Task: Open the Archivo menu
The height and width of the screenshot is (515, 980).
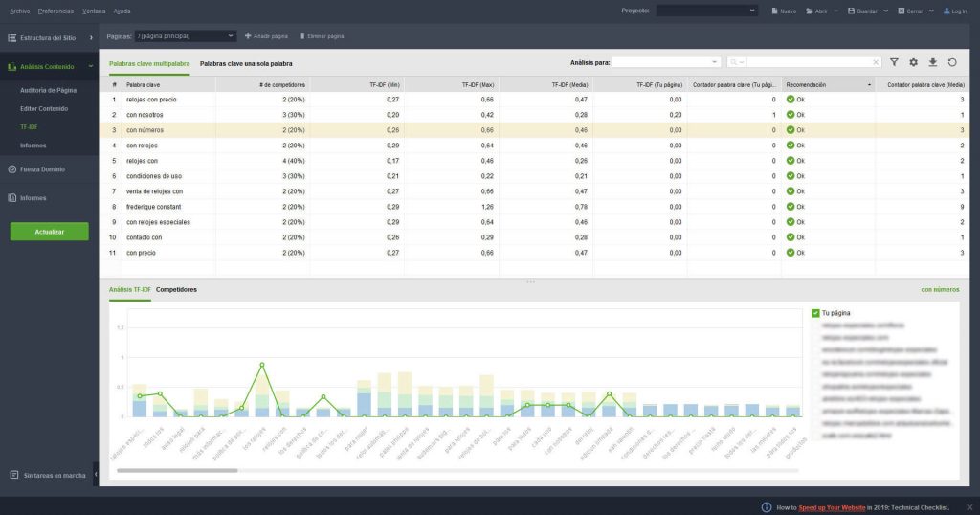Action: [20, 11]
